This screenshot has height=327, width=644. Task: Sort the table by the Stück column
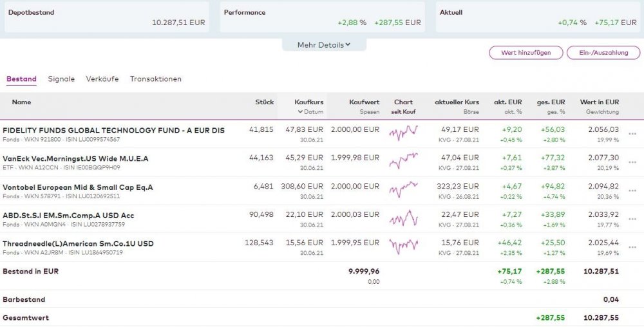click(264, 102)
